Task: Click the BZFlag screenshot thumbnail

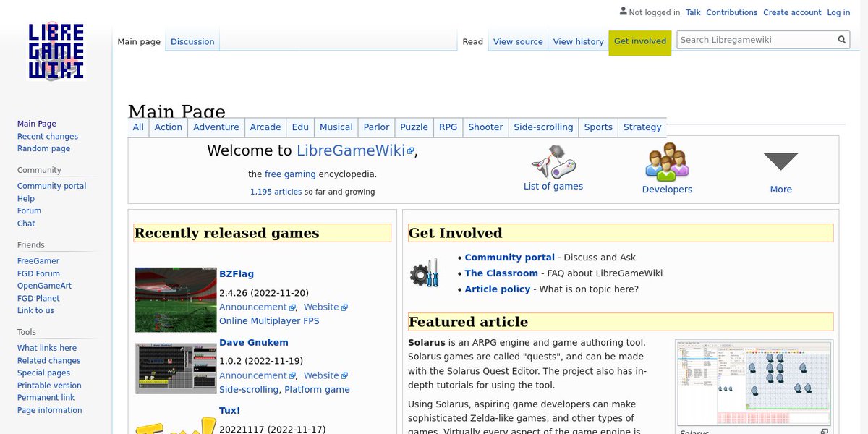Action: tap(175, 299)
